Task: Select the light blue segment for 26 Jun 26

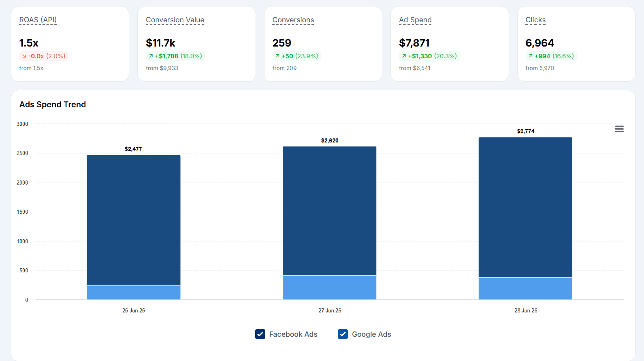Action: point(134,293)
